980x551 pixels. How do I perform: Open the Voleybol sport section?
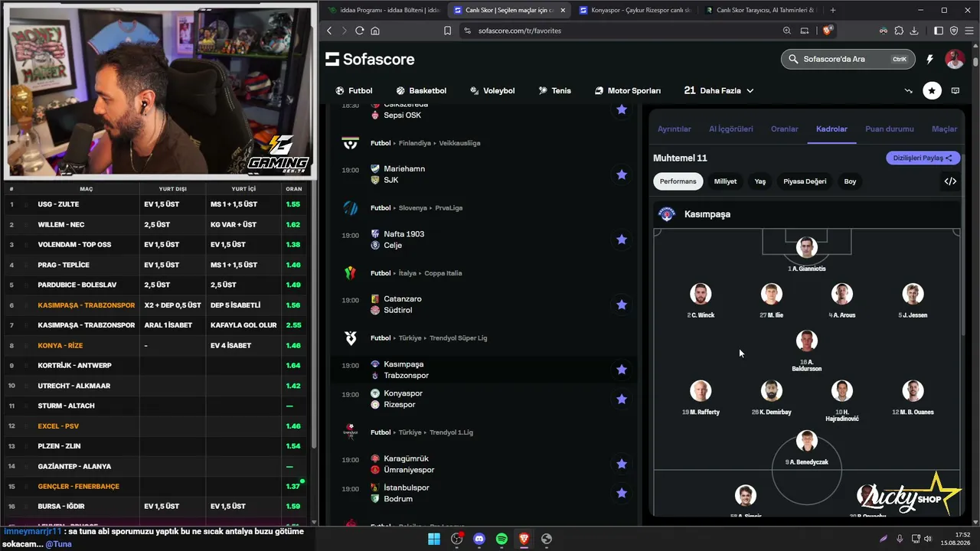tap(492, 90)
